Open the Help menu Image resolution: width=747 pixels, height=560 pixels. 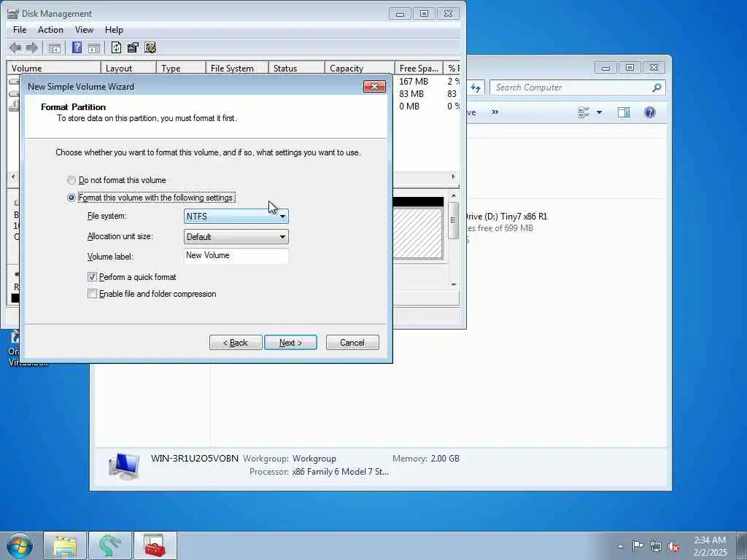click(114, 29)
